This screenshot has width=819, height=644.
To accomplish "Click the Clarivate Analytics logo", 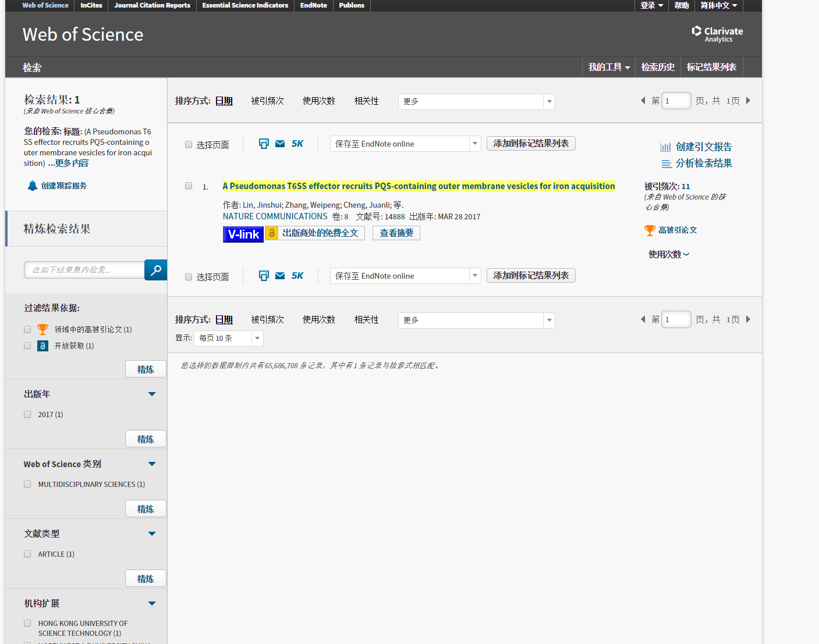I will coord(717,34).
